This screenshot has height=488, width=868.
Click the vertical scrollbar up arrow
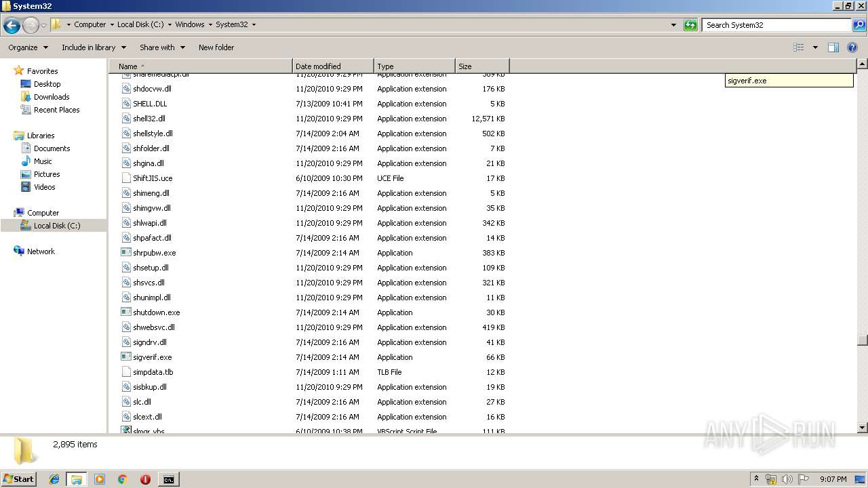(x=862, y=65)
